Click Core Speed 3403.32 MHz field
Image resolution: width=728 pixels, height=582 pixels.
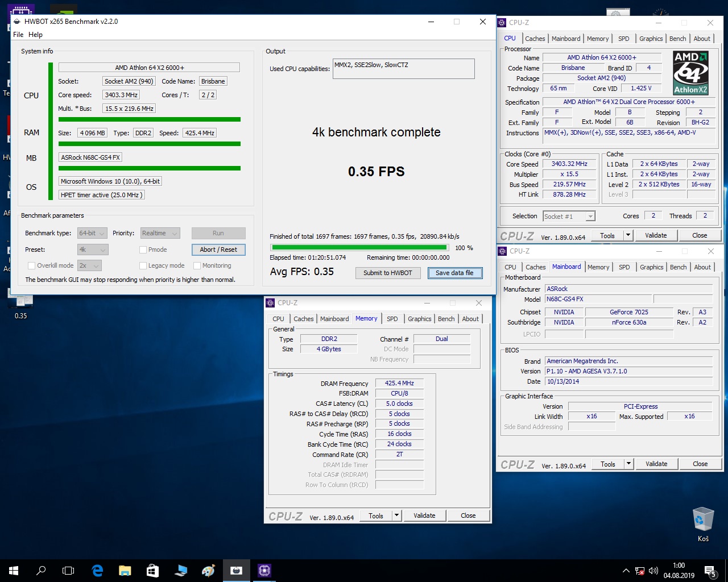pos(569,164)
